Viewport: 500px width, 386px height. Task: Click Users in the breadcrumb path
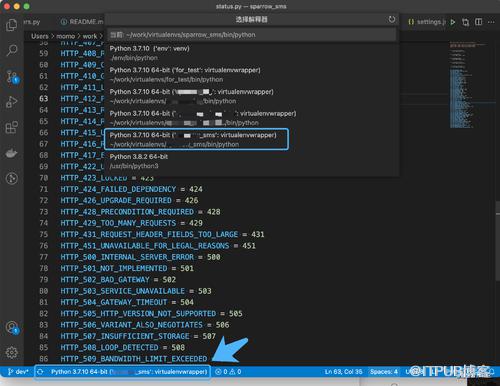pos(40,36)
